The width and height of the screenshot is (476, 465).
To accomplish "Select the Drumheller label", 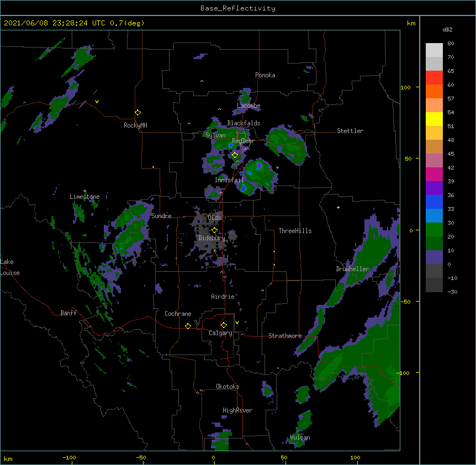I will [x=352, y=269].
